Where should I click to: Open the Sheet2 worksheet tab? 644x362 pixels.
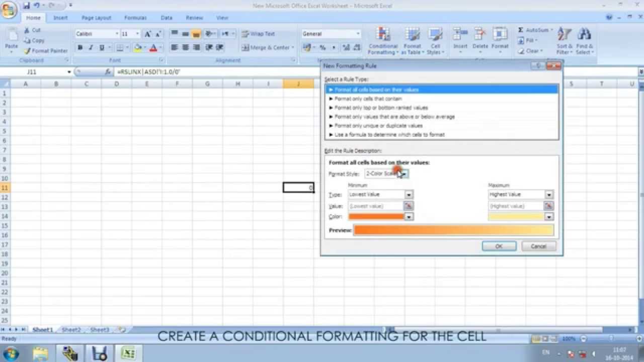click(71, 330)
